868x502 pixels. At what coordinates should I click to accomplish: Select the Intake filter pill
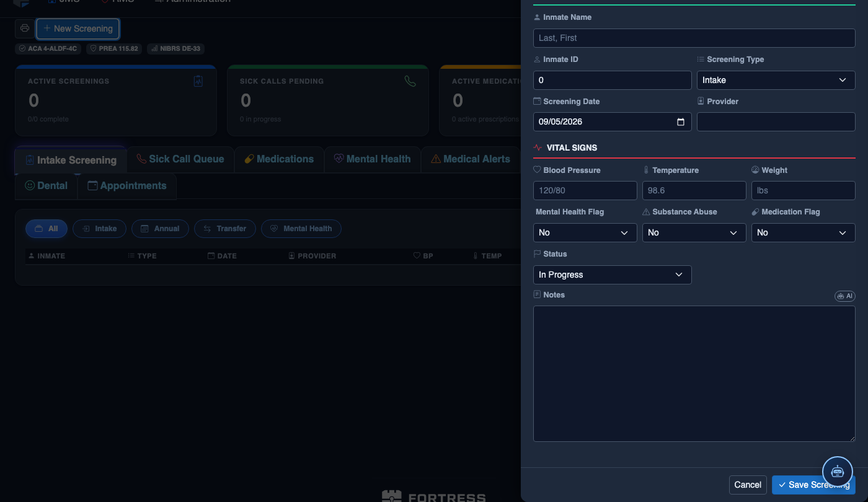pos(100,229)
